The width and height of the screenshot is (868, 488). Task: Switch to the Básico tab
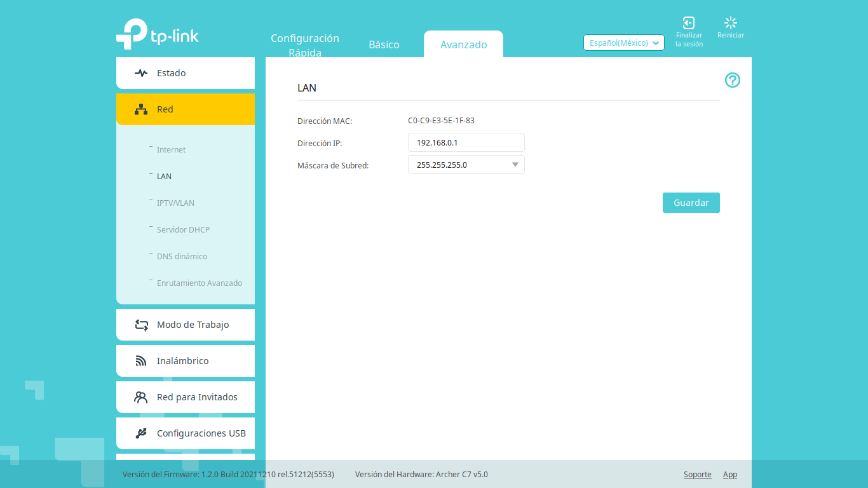point(384,44)
